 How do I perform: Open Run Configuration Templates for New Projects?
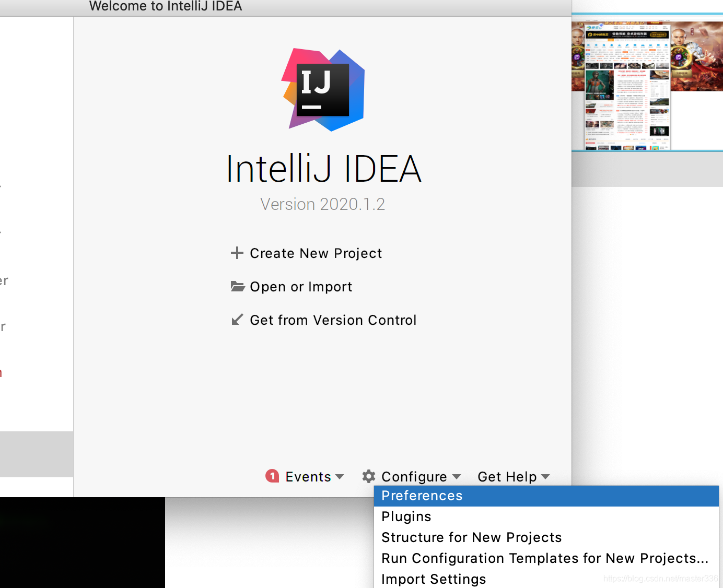(x=546, y=559)
